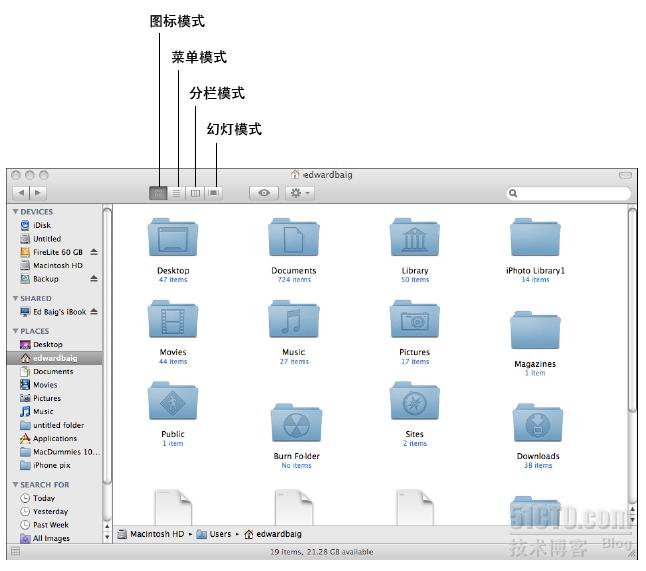Click the Quick Look eye button
Screen dimensions: 646x571
tap(264, 193)
